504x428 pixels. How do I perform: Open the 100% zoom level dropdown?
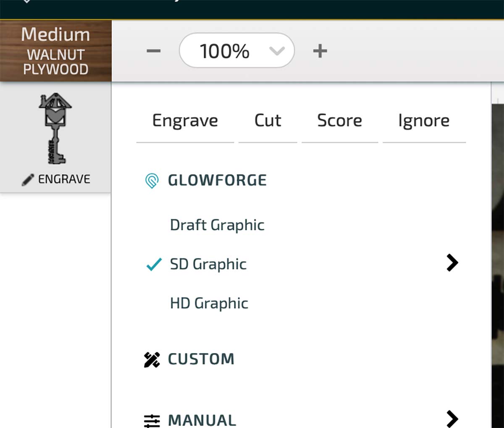coord(236,50)
